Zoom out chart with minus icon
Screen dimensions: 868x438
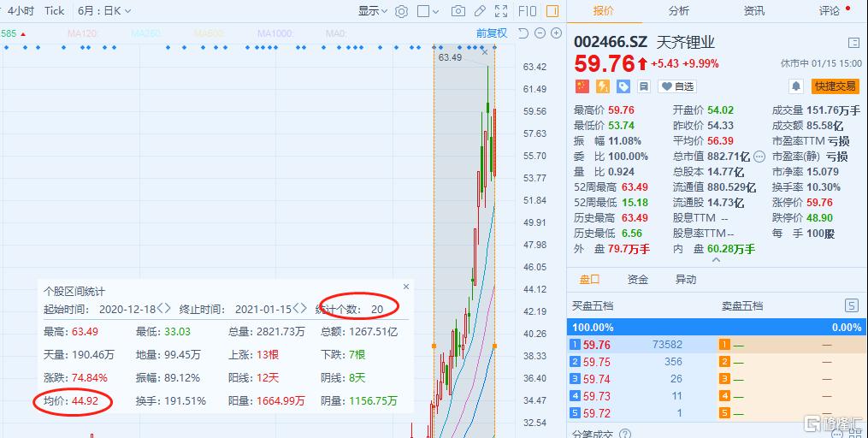pyautogui.click(x=540, y=33)
